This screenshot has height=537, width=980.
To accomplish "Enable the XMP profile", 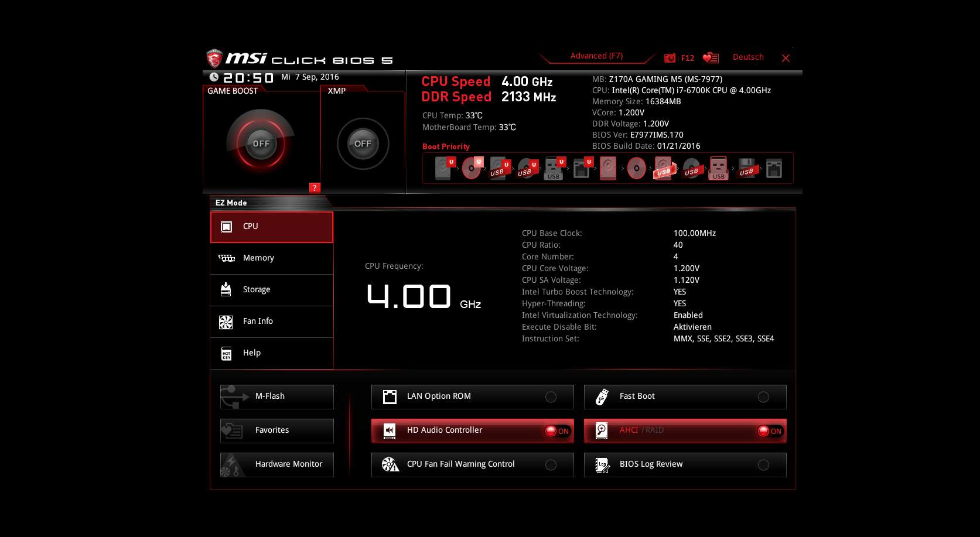I will click(363, 143).
